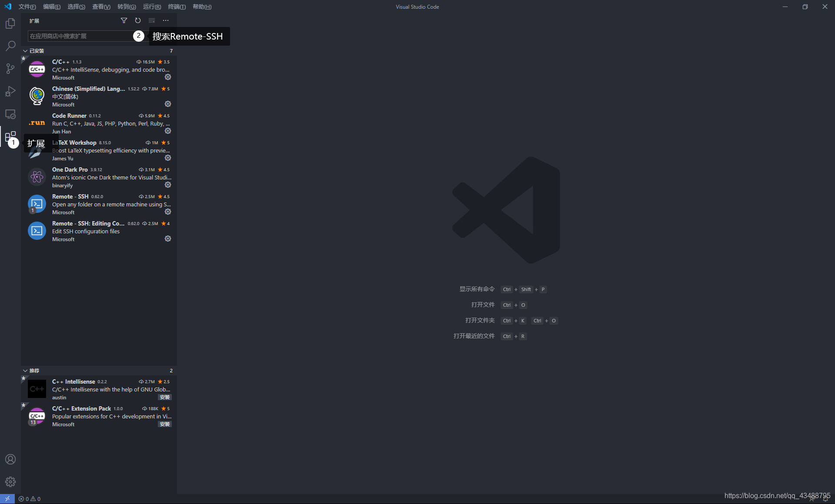Select Remote - SSH: Editing Configuration entry
The image size is (835, 504).
pyautogui.click(x=99, y=231)
